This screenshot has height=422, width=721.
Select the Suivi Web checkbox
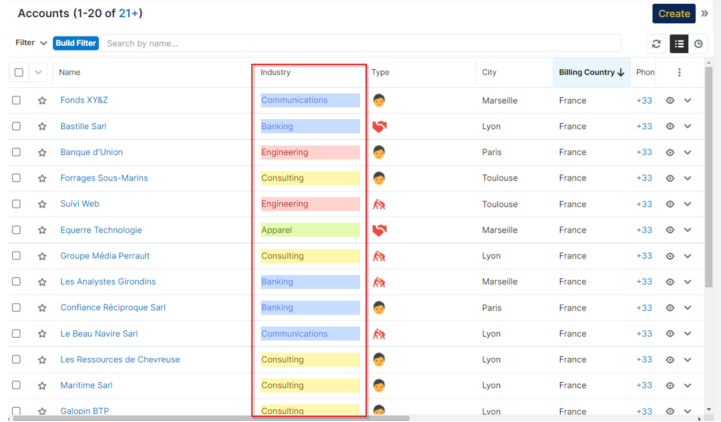(x=17, y=204)
